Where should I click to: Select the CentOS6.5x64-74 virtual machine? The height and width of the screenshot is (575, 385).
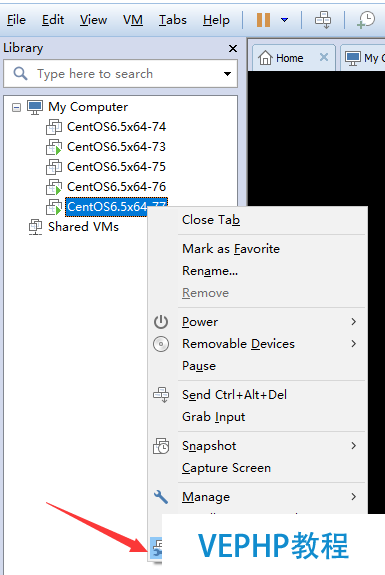point(116,127)
